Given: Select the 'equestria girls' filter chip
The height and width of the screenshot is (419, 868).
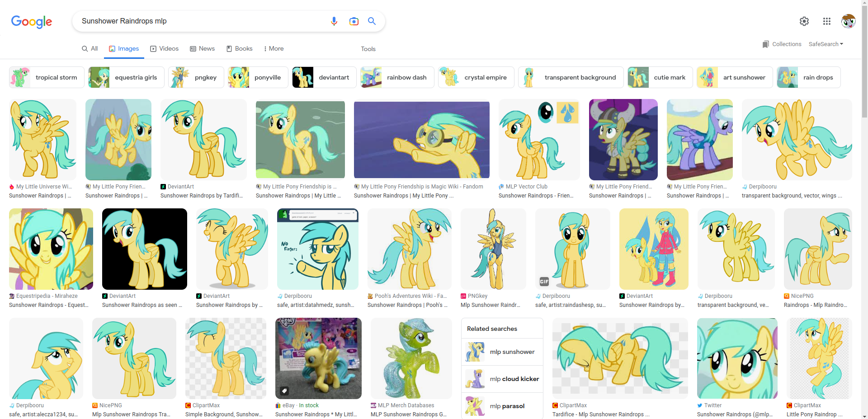Looking at the screenshot, I should tap(126, 77).
